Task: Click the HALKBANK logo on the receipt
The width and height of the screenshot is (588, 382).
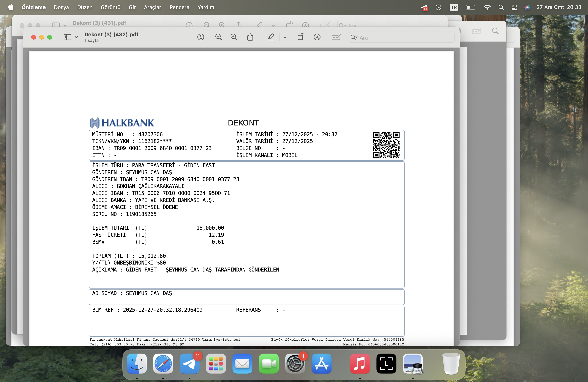Action: click(x=122, y=123)
